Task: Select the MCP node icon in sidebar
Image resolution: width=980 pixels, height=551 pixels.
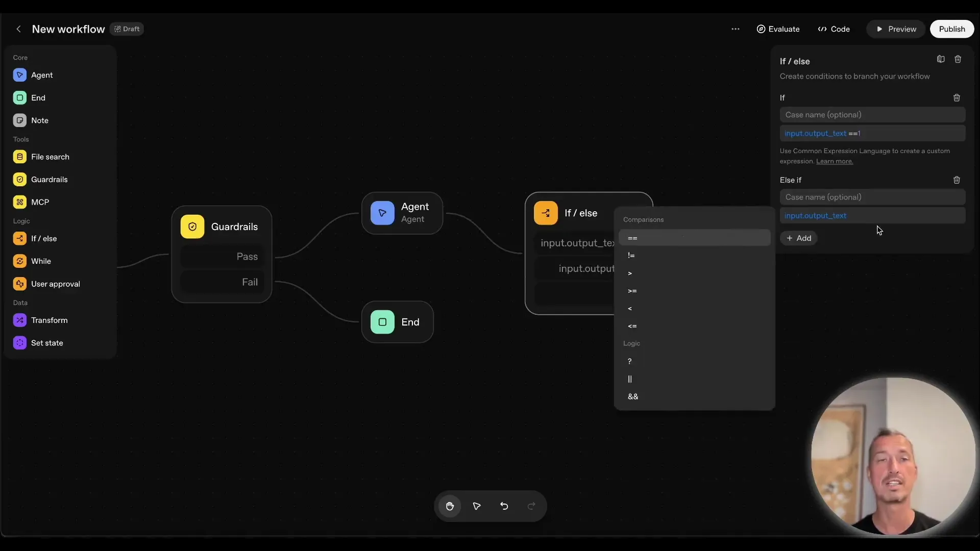Action: click(x=19, y=202)
